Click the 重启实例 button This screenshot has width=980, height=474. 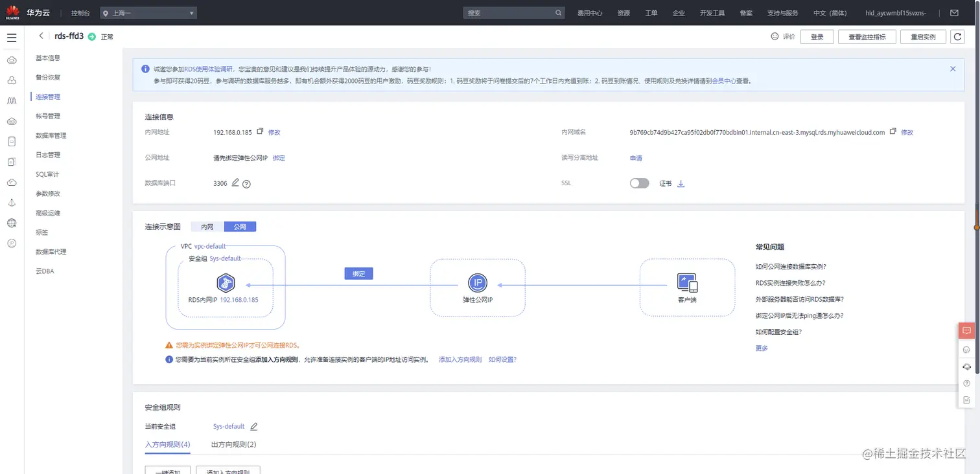[x=923, y=37]
